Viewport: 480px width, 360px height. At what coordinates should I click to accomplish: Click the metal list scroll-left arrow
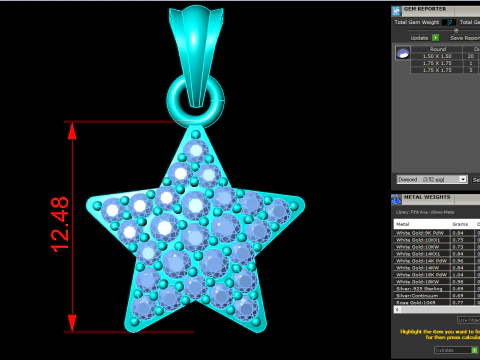point(397,310)
